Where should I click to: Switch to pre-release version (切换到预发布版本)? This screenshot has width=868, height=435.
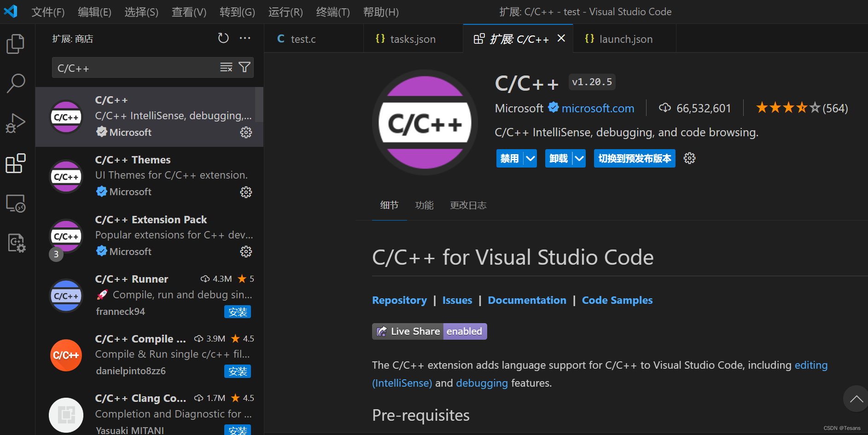tap(635, 158)
